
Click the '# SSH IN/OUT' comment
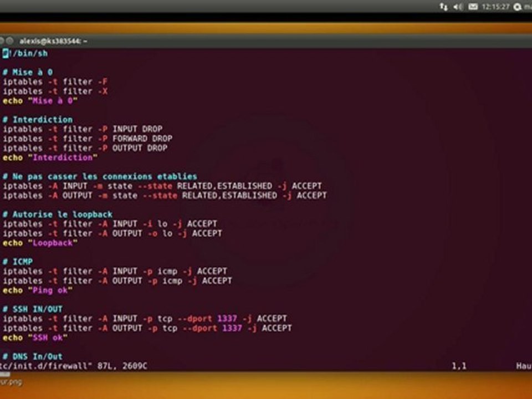click(x=33, y=309)
